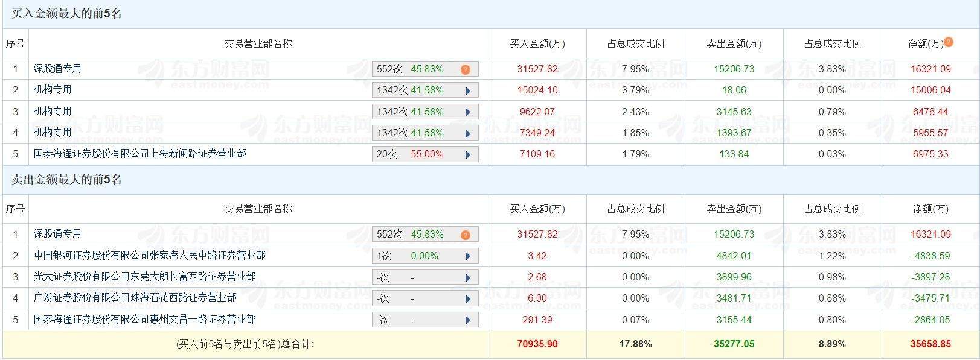This screenshot has width=980, height=360.
Task: Click the orange question mark in the buy table's 深股通专用 row
Action: coord(465,69)
